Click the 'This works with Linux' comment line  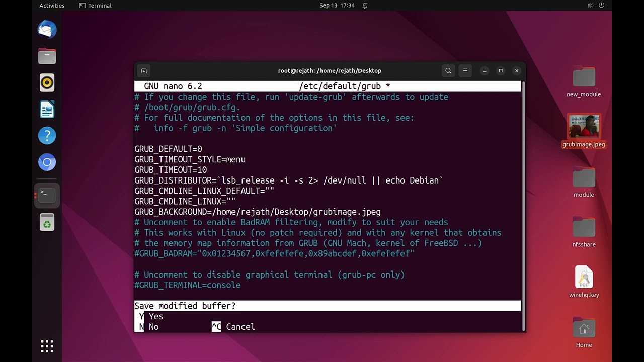coord(318,233)
